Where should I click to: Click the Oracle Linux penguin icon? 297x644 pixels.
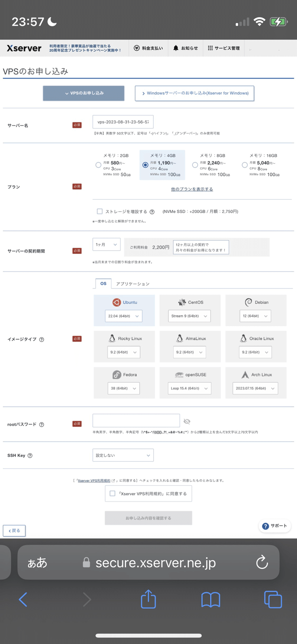coord(244,338)
